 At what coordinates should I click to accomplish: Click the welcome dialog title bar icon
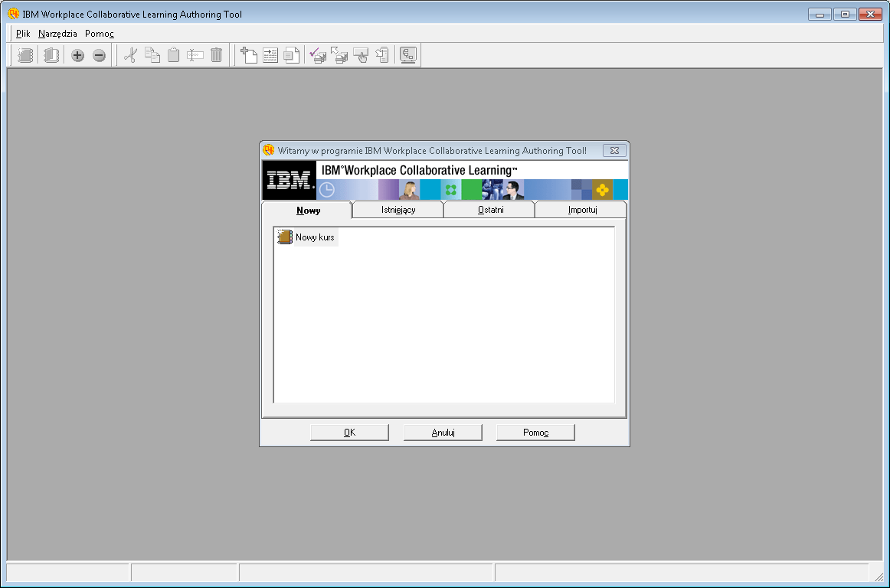click(x=269, y=150)
